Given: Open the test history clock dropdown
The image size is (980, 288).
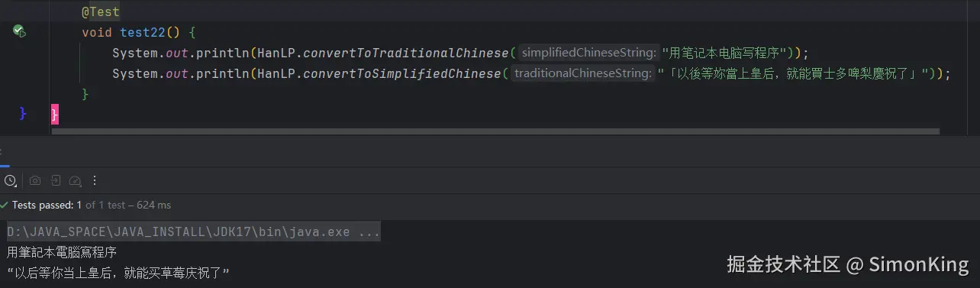Looking at the screenshot, I should (x=10, y=181).
